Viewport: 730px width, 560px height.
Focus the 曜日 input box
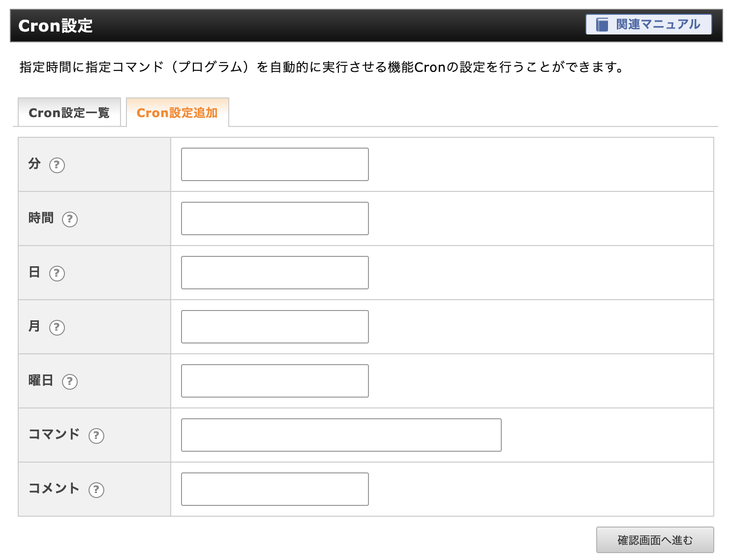pyautogui.click(x=274, y=381)
